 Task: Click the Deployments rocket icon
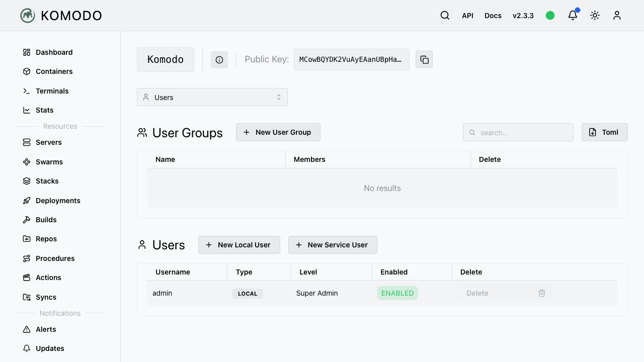click(27, 201)
